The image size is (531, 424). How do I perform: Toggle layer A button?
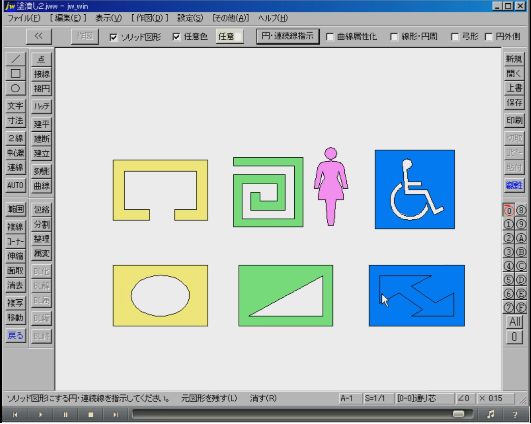pyautogui.click(x=521, y=238)
